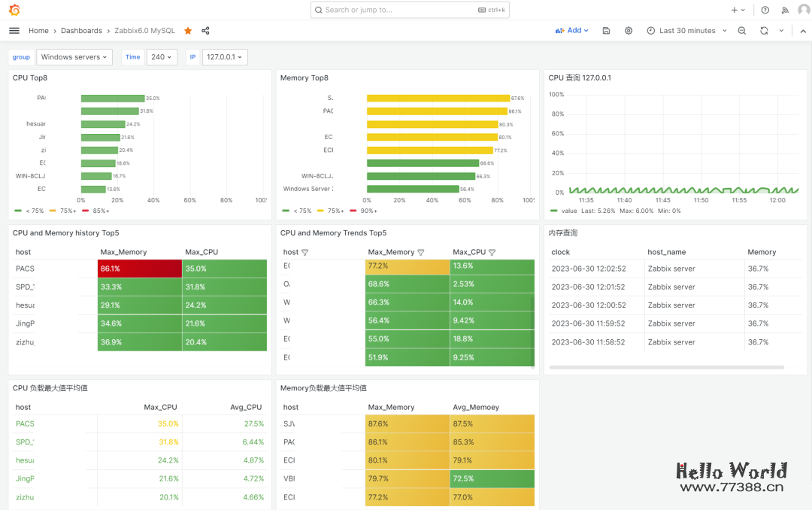This screenshot has width=812, height=510.
Task: Open the Windows servers group dropdown
Action: tap(74, 56)
